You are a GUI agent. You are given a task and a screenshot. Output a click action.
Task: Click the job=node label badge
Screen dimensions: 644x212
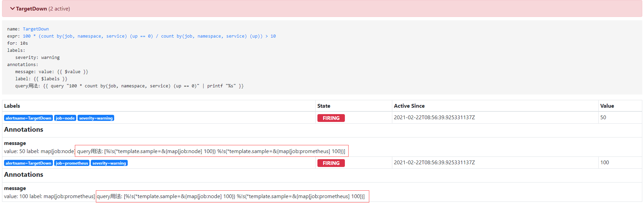point(65,118)
